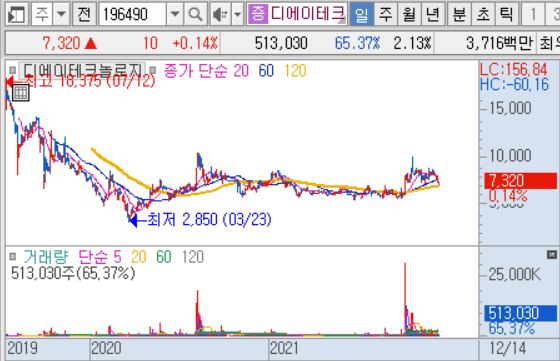
Task: Click the 25,000K volume axis label
Action: [x=515, y=274]
